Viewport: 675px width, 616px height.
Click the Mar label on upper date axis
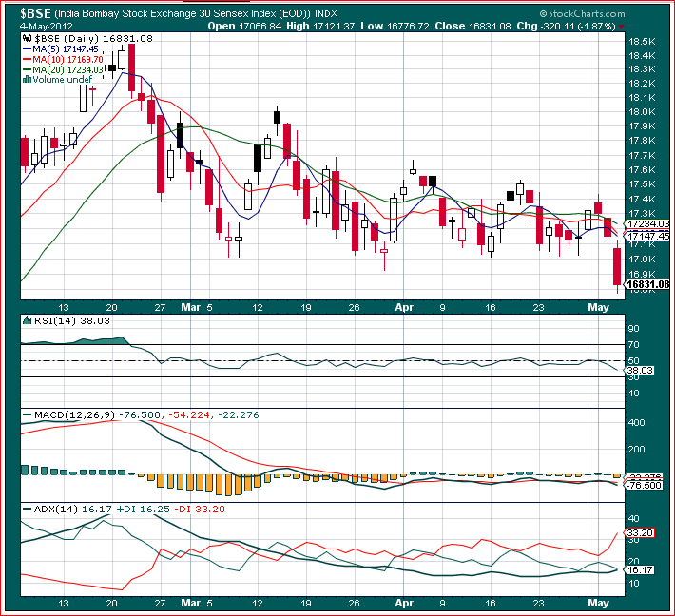[x=191, y=307]
